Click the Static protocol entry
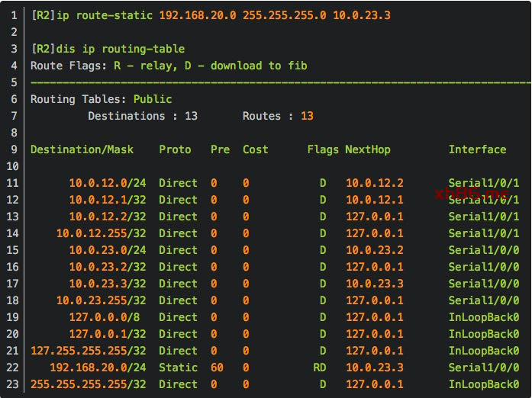The image size is (532, 398). tap(178, 368)
